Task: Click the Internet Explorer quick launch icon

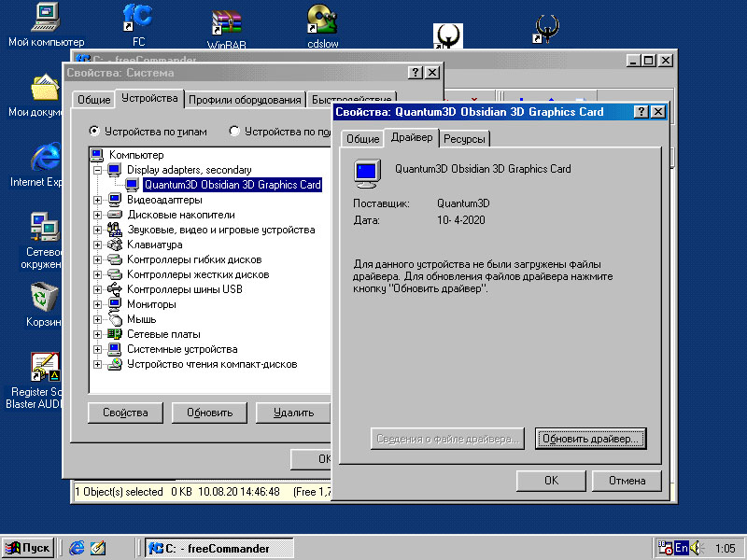Action: tap(77, 548)
